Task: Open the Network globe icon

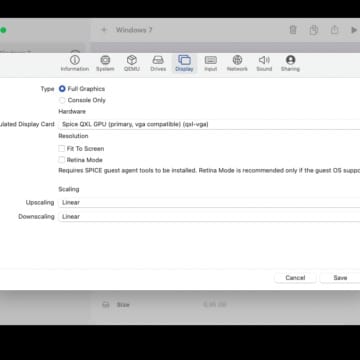Action: (237, 60)
